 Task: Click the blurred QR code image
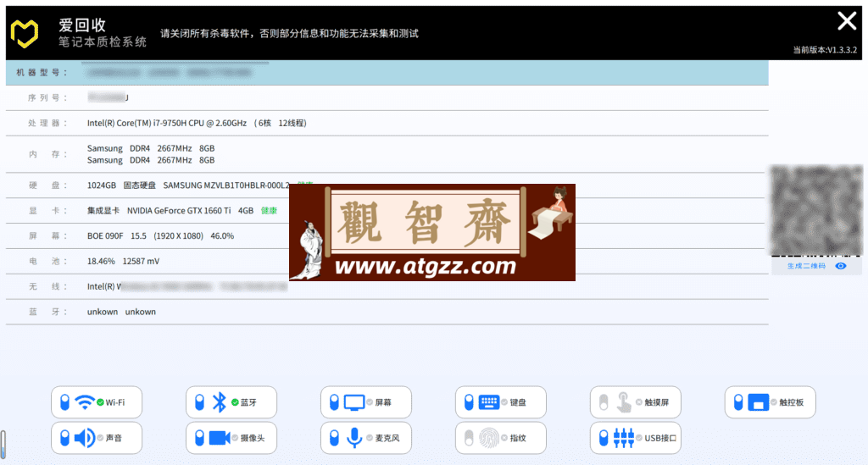tap(816, 210)
